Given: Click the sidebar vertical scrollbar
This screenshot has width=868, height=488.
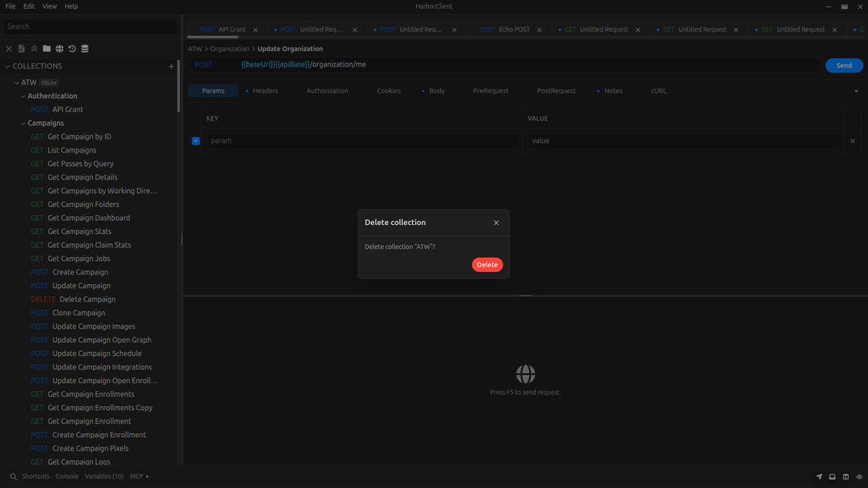Looking at the screenshot, I should click(x=179, y=86).
